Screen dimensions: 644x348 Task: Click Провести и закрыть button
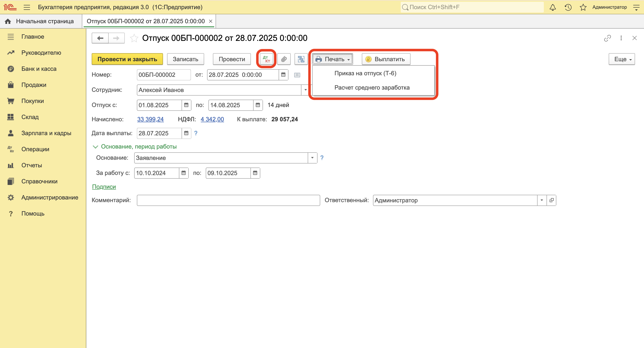pos(127,59)
